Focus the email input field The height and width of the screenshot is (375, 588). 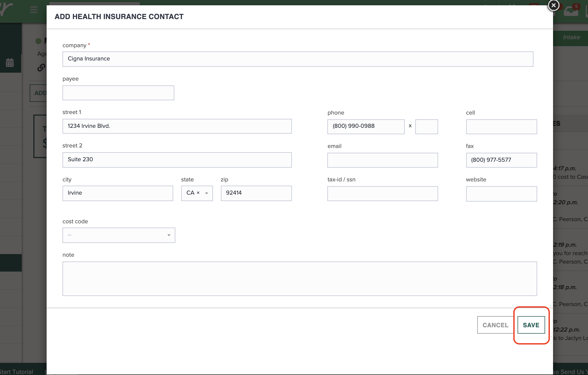pyautogui.click(x=382, y=160)
